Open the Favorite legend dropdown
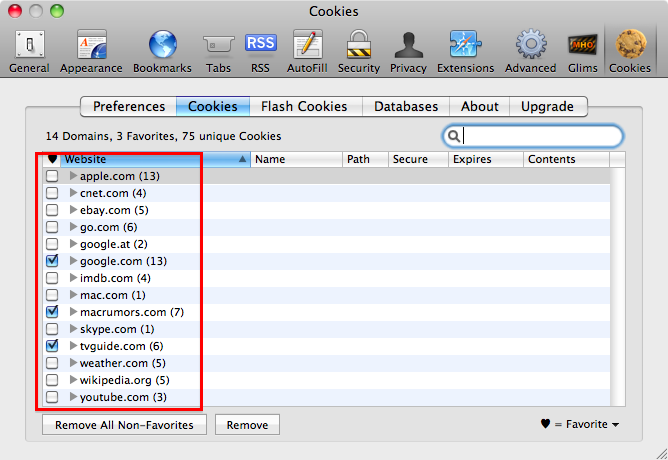 click(580, 424)
